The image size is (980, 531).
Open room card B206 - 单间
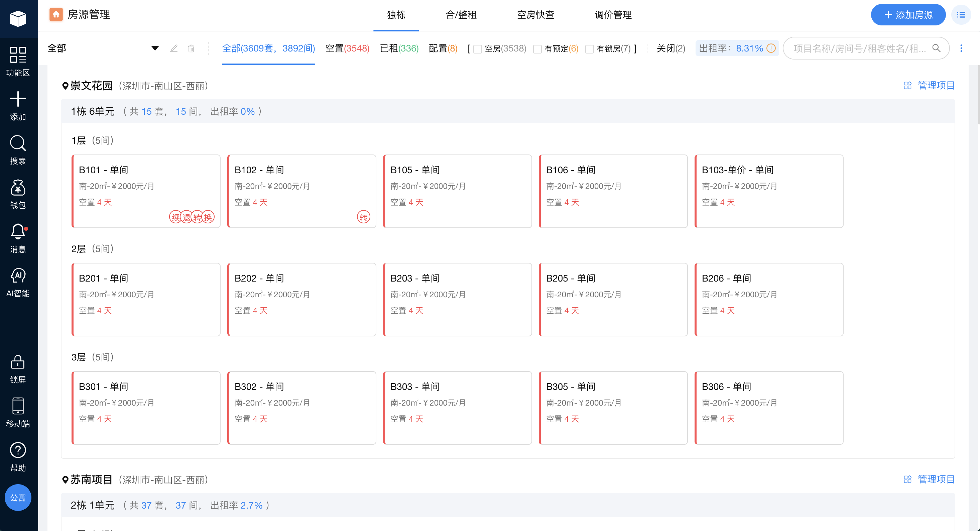(769, 300)
